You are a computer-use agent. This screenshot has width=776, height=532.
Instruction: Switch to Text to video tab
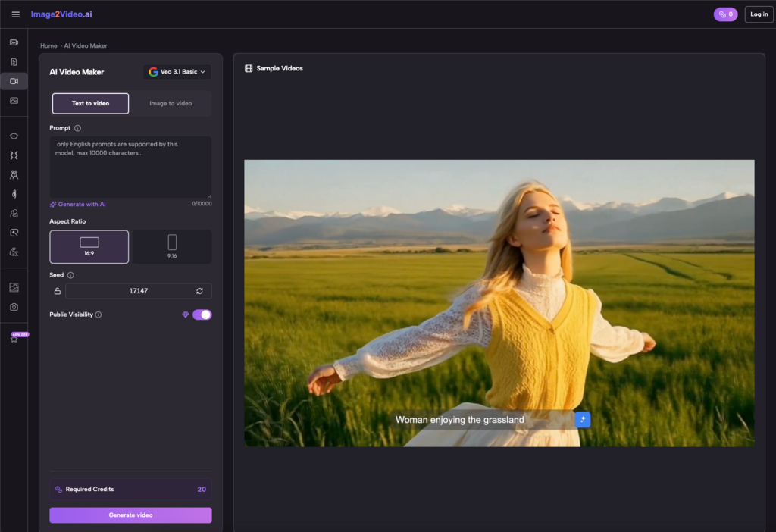(x=90, y=104)
